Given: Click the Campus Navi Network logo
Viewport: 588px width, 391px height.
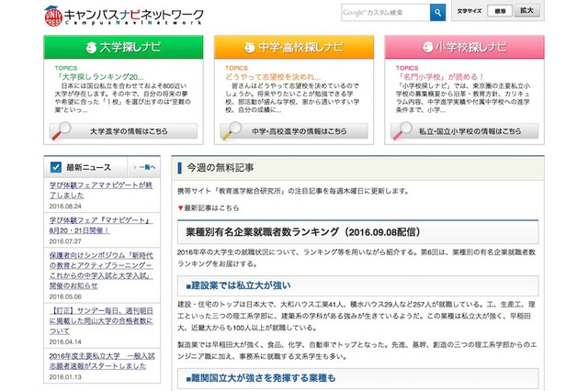Looking at the screenshot, I should click(124, 17).
